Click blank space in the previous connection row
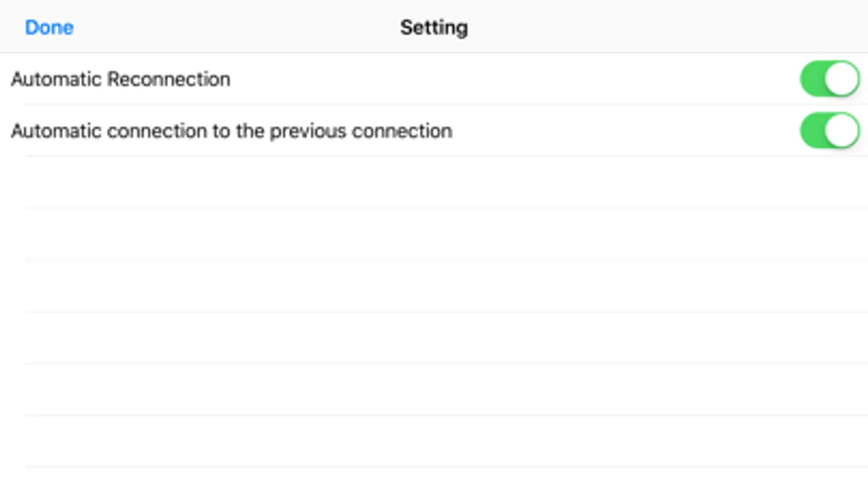Image resolution: width=868 pixels, height=489 pixels. (x=624, y=131)
